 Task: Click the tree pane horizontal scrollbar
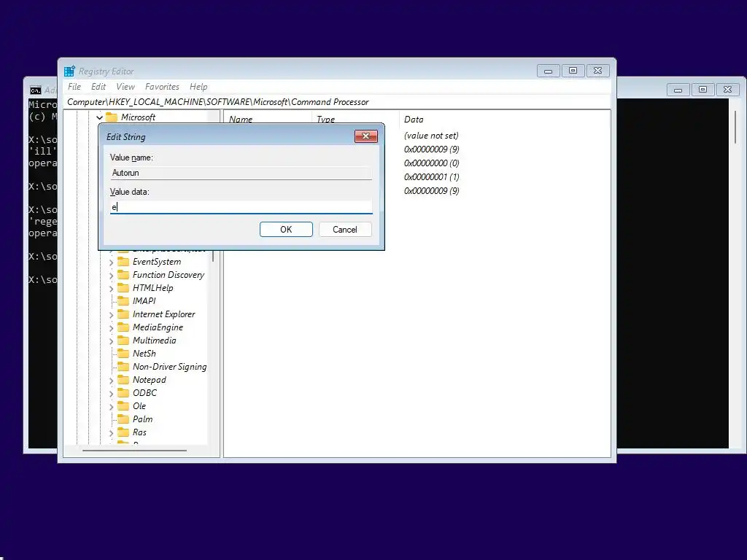pyautogui.click(x=134, y=451)
